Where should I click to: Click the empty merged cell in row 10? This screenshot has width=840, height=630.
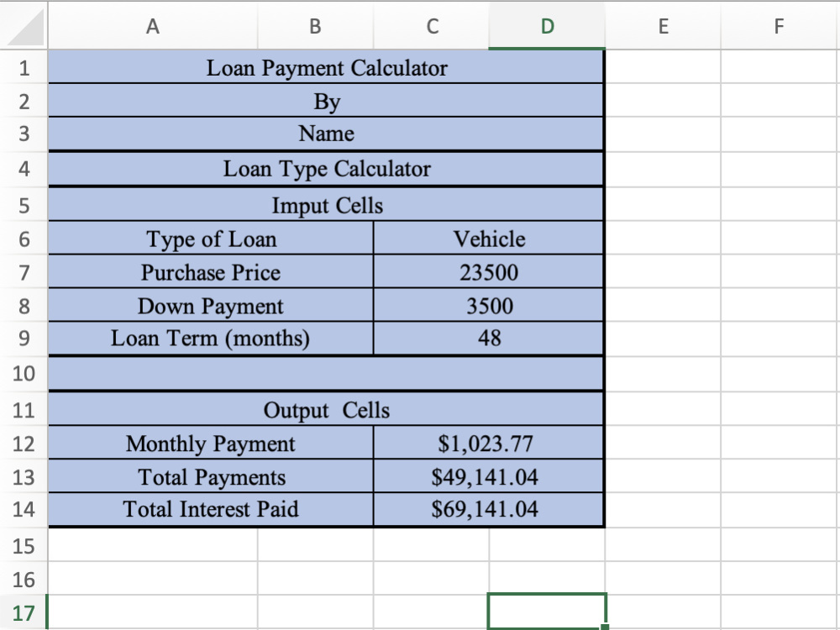326,374
